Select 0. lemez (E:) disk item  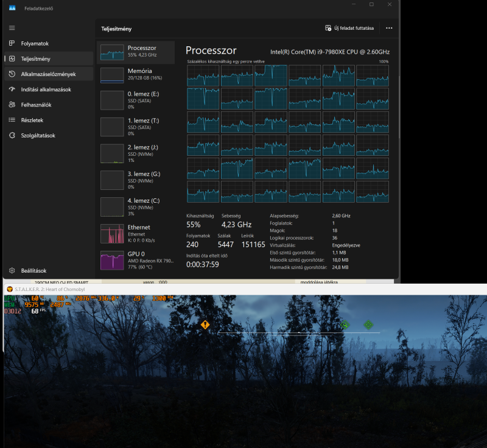(136, 100)
